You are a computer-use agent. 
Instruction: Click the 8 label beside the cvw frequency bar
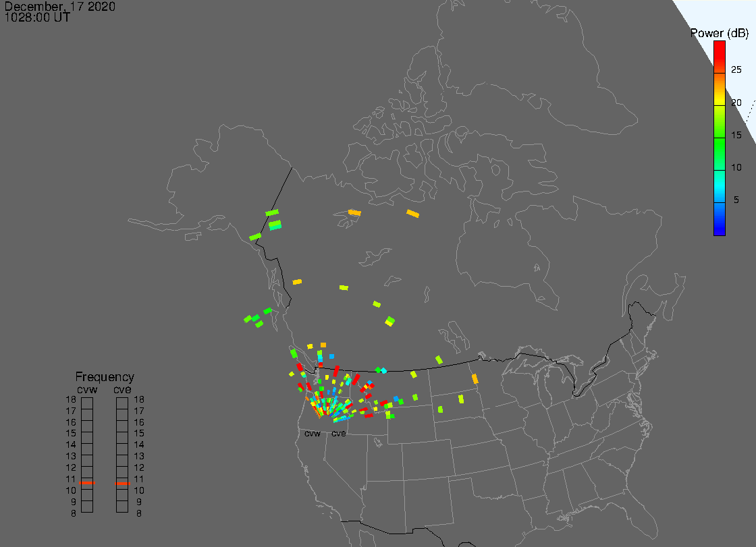[x=74, y=513]
